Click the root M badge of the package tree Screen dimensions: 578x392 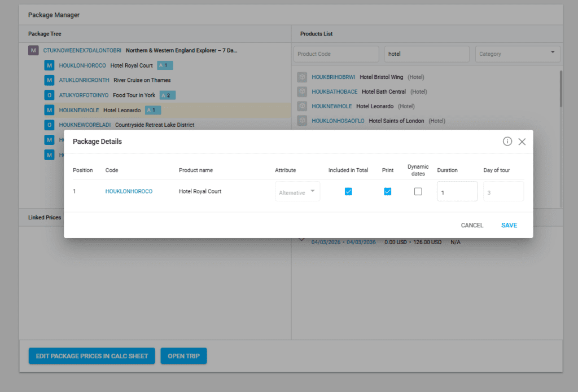[x=34, y=51]
